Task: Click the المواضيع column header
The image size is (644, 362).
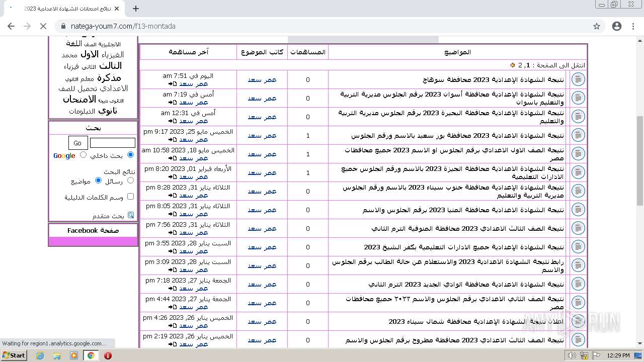Action: click(x=458, y=52)
